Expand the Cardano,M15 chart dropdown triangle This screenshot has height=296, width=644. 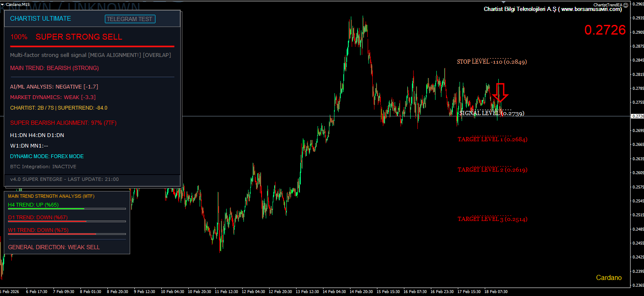click(3, 4)
